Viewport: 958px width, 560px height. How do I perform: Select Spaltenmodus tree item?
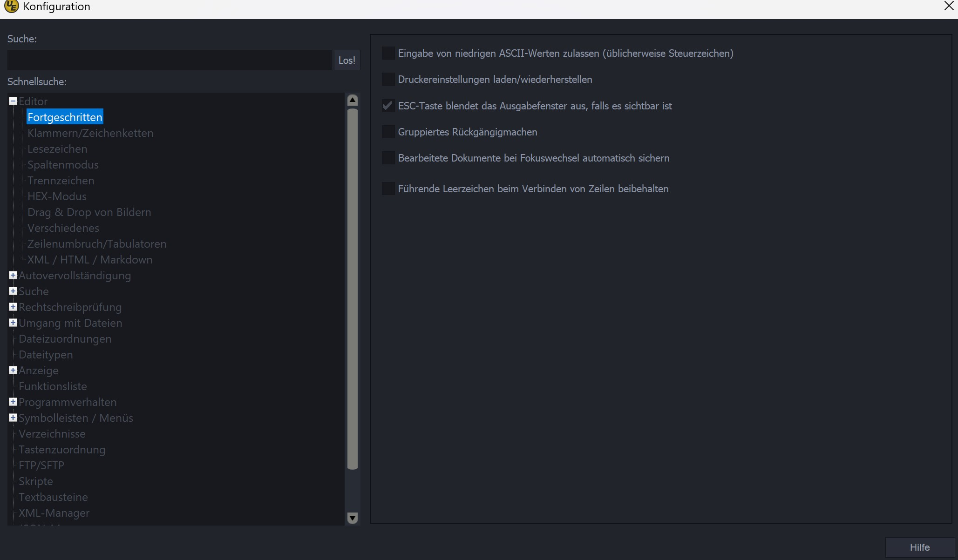tap(63, 165)
